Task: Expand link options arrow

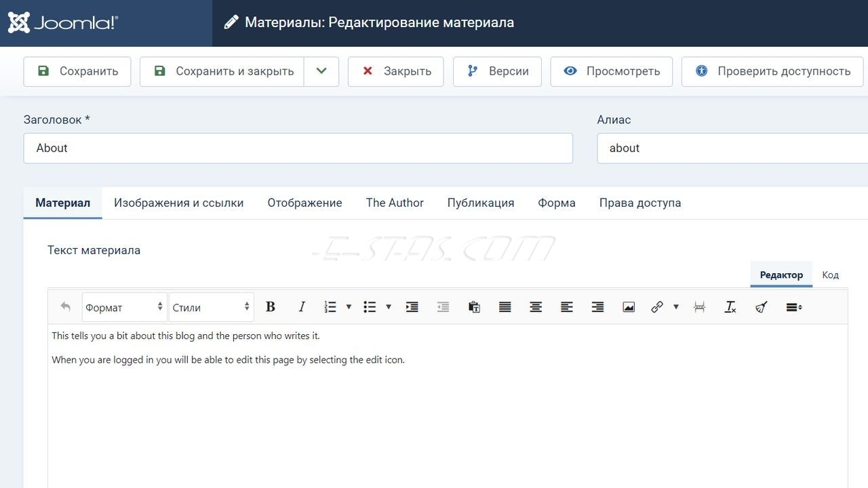Action: pos(675,307)
